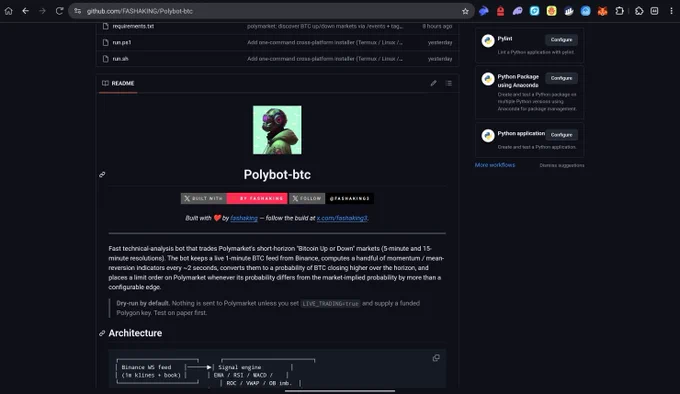
Task: View site information icon in address bar
Action: click(x=78, y=11)
